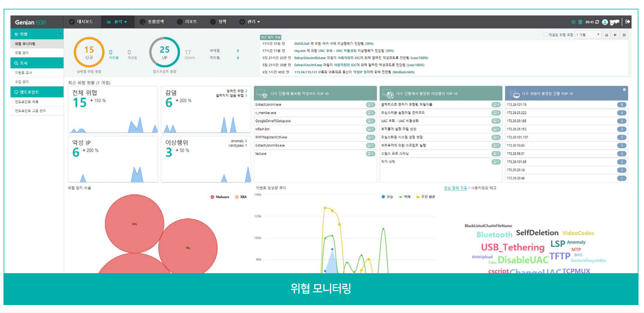Toggle the Malware legend item
This screenshot has width=644, height=313.
click(219, 197)
